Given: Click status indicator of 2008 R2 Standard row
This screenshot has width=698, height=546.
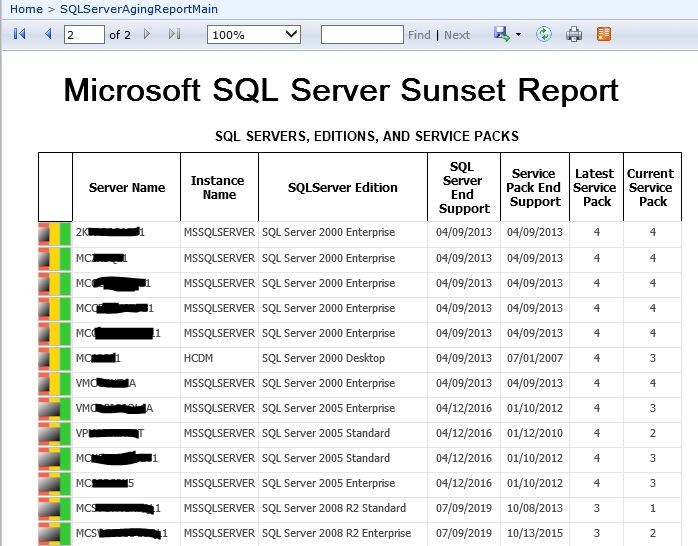Looking at the screenshot, I should coord(54,508).
